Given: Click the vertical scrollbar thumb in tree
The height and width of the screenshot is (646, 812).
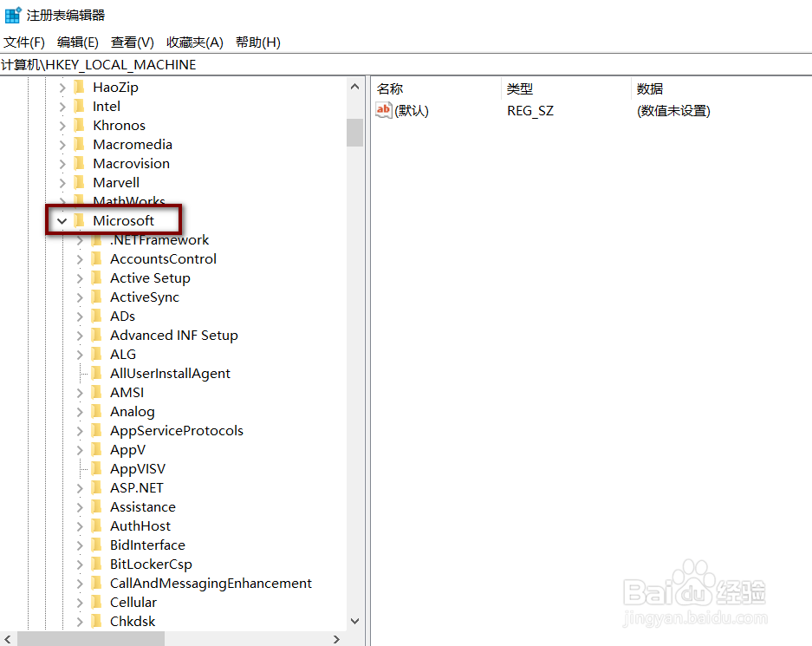Looking at the screenshot, I should [354, 133].
